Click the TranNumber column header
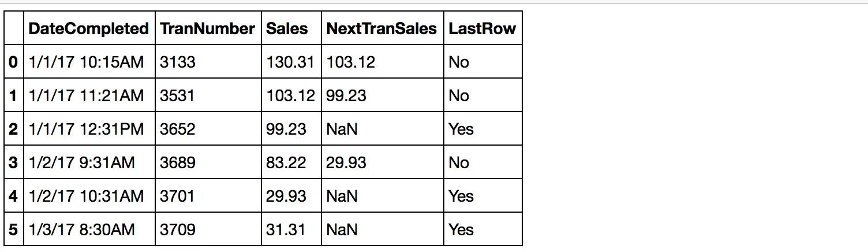868x252 pixels. [x=207, y=29]
